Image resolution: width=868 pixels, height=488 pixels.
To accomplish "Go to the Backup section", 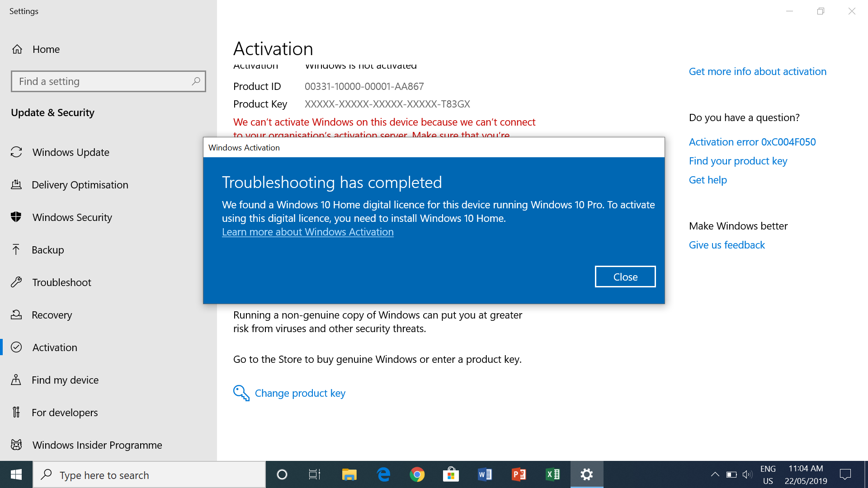I will pyautogui.click(x=47, y=250).
